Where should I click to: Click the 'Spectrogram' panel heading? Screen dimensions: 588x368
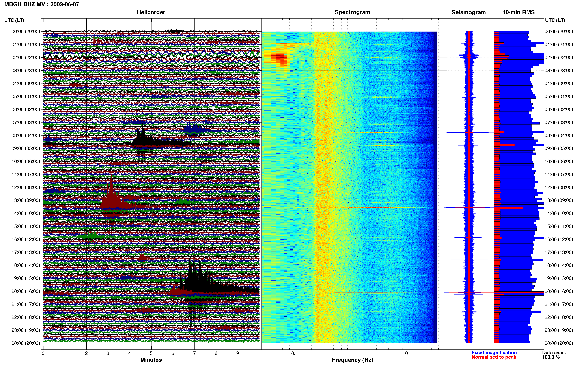click(x=352, y=12)
